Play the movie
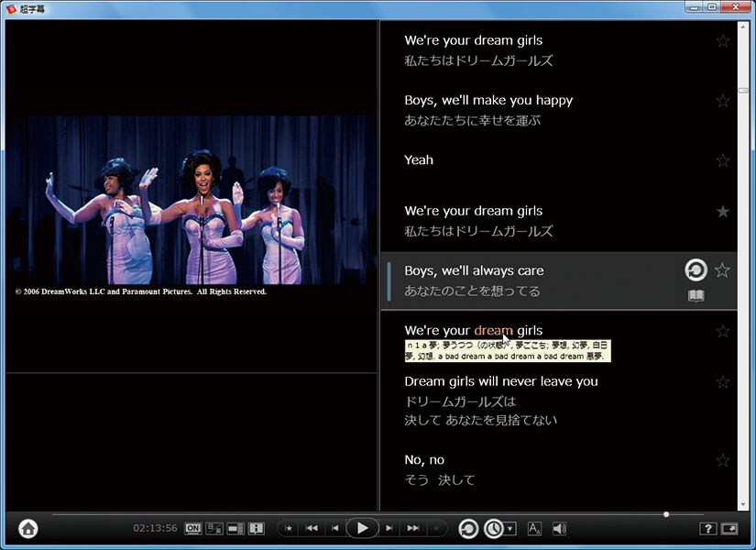 coord(362,528)
